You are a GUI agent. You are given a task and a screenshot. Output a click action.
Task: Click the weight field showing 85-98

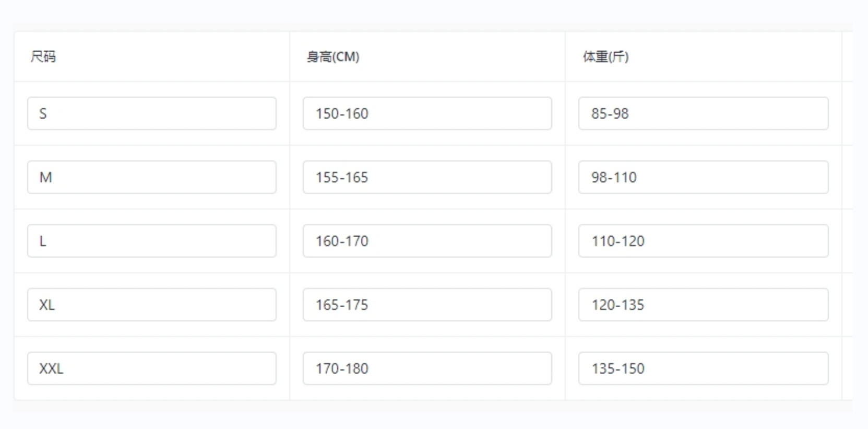(x=703, y=113)
